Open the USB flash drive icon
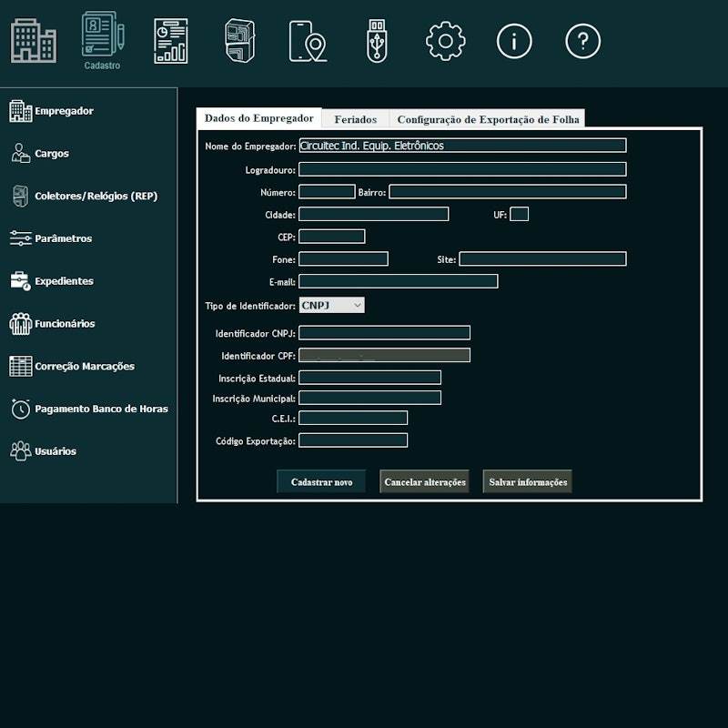 click(x=377, y=41)
